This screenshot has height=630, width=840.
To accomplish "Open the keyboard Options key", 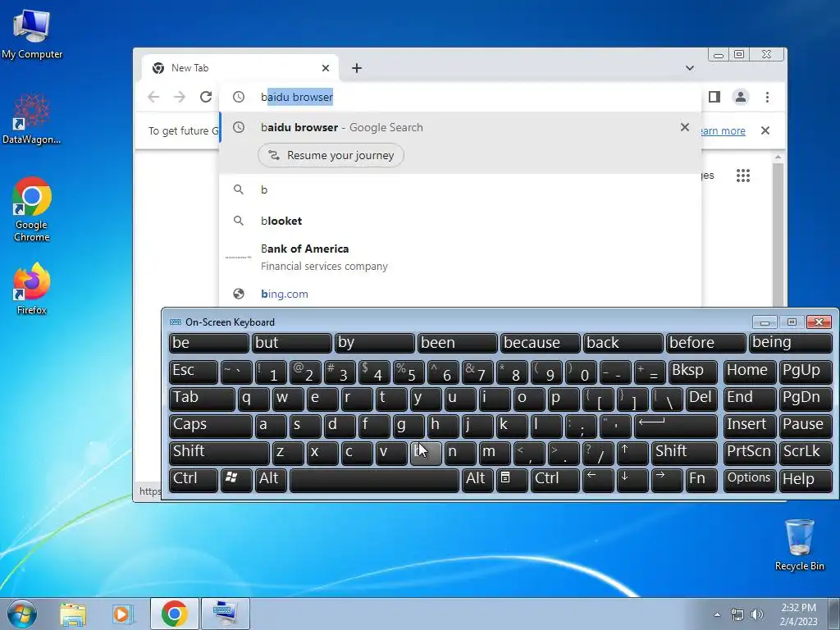I will (x=750, y=479).
